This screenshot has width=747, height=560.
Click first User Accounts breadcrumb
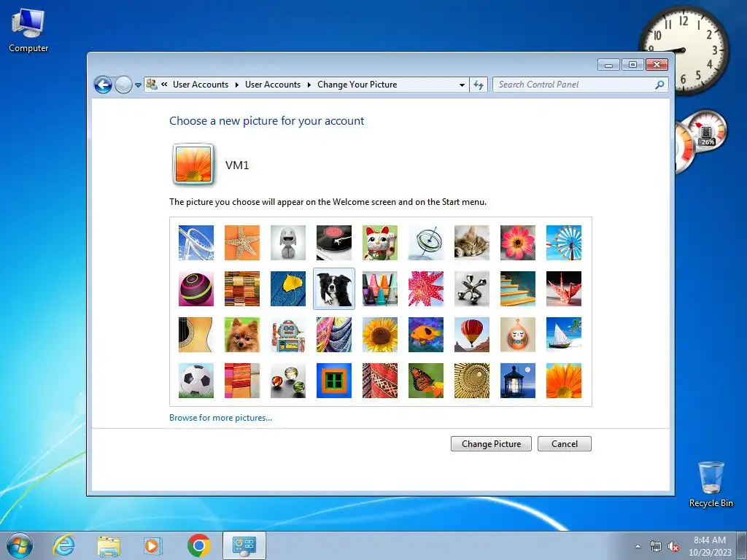(201, 85)
